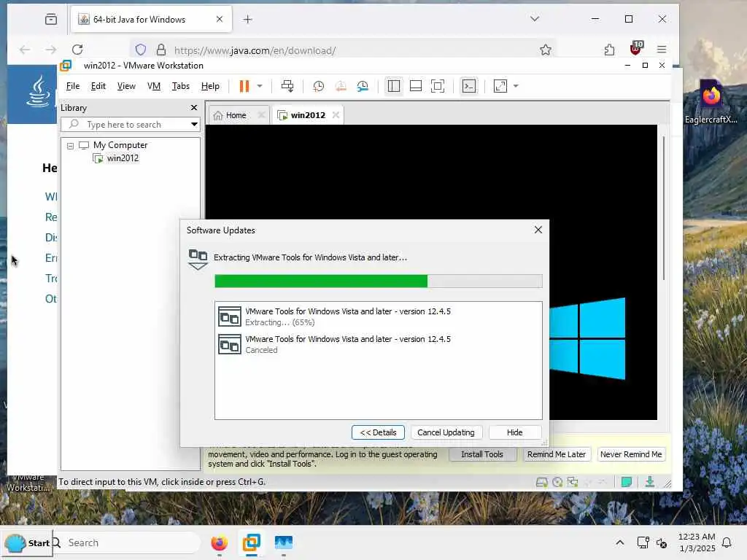Select the Canceled VMware Tools entry
747x560 pixels.
pyautogui.click(x=379, y=344)
